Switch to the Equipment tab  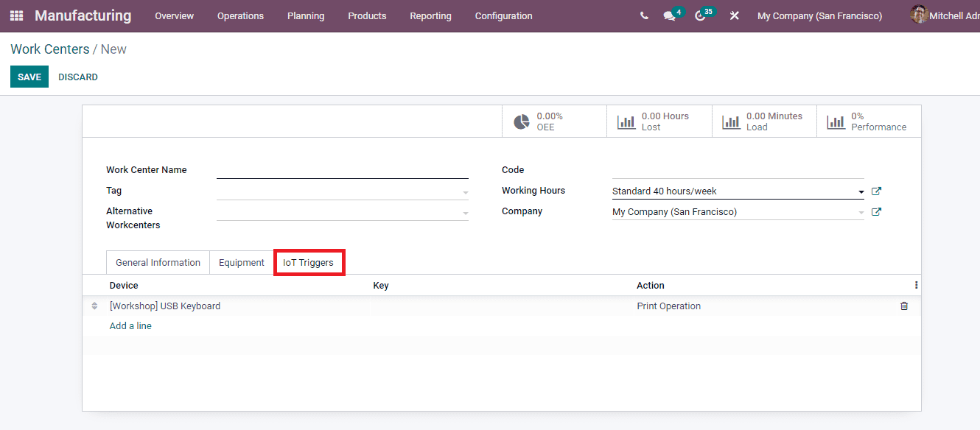[x=241, y=262]
